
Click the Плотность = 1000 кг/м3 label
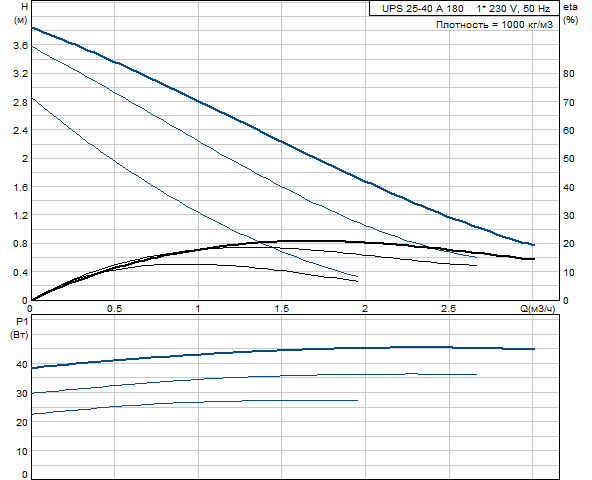tap(495, 25)
